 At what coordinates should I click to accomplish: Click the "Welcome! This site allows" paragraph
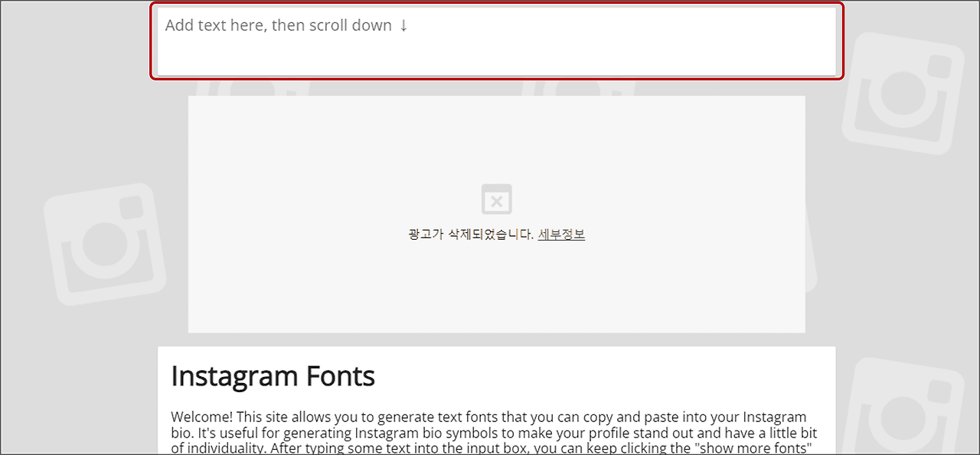[495, 433]
